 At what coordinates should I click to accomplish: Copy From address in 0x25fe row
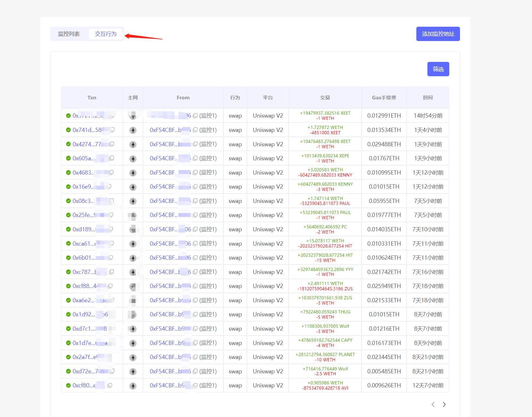(195, 215)
